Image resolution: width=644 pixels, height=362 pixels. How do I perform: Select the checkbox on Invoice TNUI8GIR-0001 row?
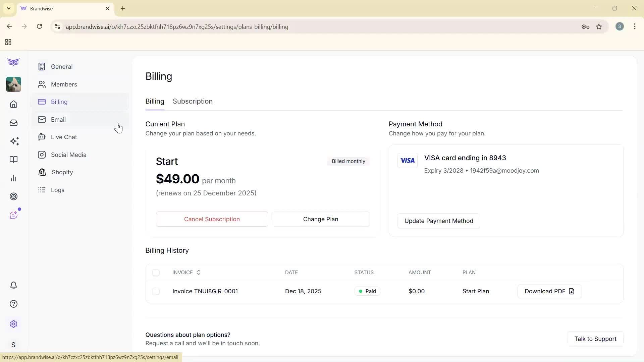[156, 291]
